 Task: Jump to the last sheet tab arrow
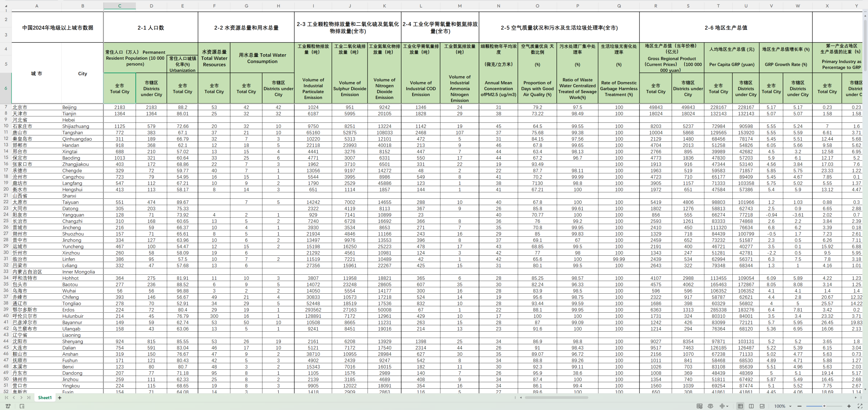pos(29,397)
